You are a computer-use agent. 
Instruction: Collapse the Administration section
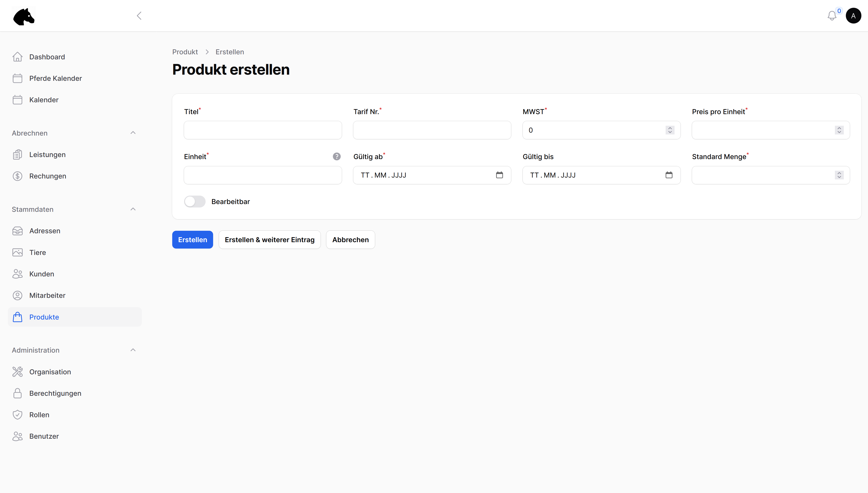click(133, 350)
